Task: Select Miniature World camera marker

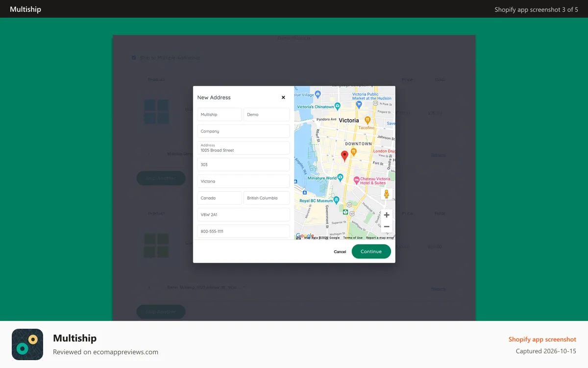Action: 341,178
